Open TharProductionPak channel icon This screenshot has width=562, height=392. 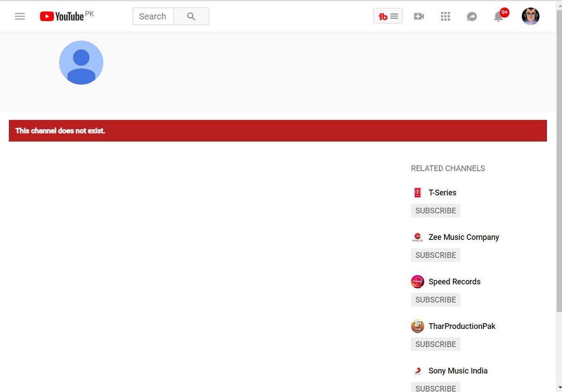click(x=417, y=326)
